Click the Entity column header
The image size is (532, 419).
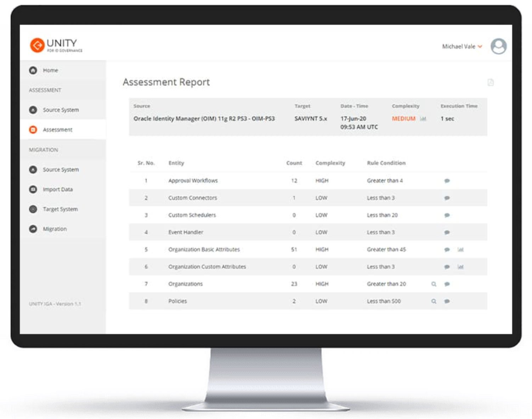pyautogui.click(x=176, y=163)
